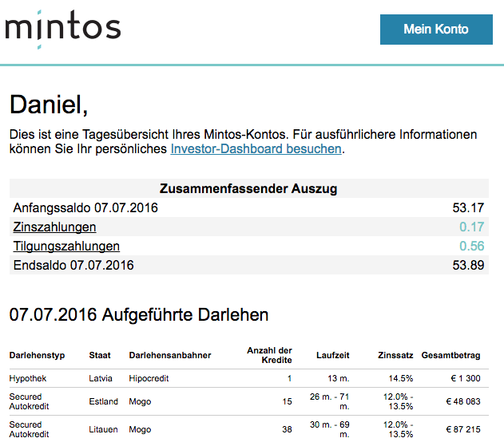Click Secured Autokredit in the Litauen row

point(29,429)
